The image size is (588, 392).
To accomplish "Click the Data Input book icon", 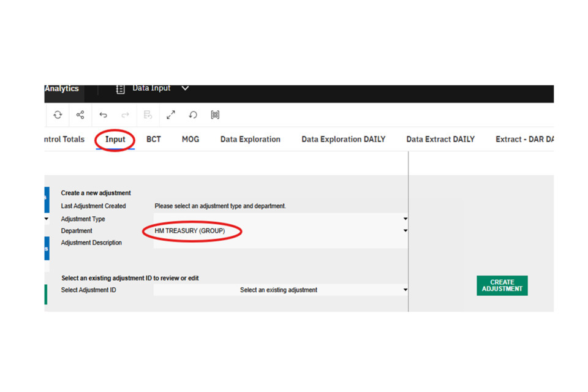I will click(121, 89).
